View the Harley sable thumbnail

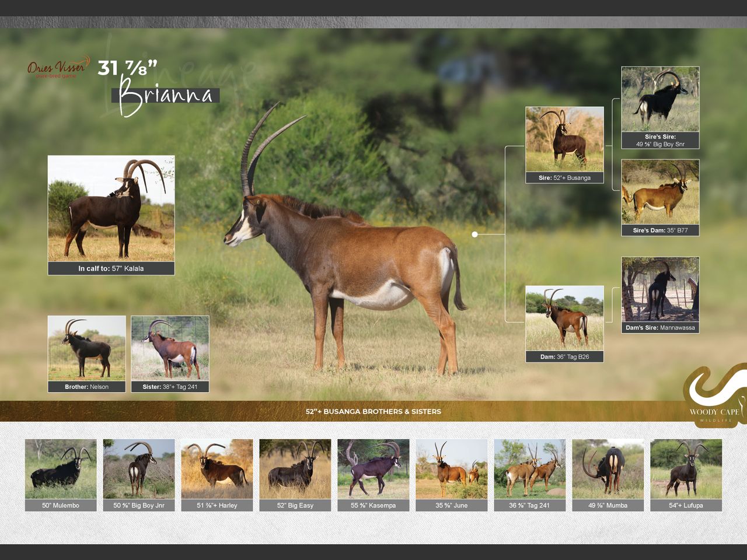[x=217, y=470]
